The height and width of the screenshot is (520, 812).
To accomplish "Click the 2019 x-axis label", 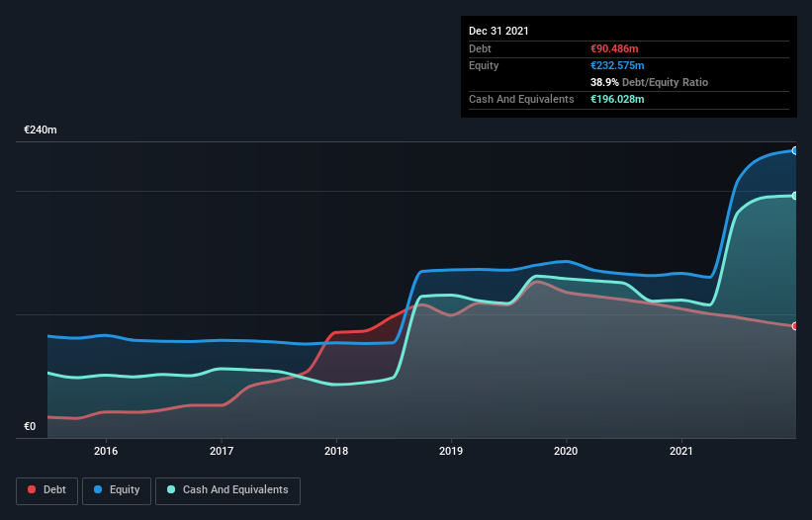I will pyautogui.click(x=451, y=451).
